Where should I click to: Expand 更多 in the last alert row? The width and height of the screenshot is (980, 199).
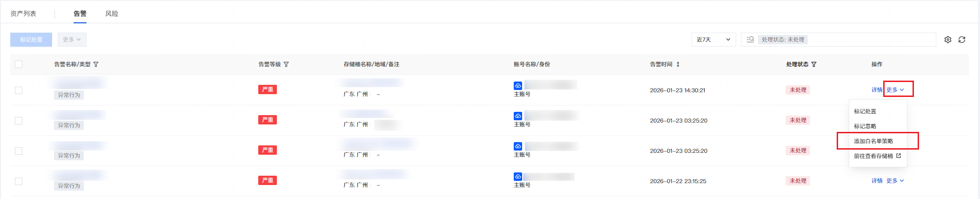tap(894, 181)
